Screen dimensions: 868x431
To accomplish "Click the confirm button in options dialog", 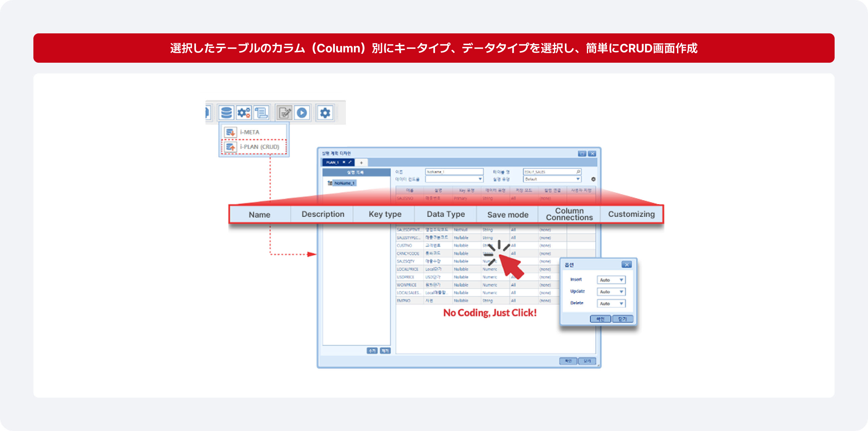I will [600, 319].
